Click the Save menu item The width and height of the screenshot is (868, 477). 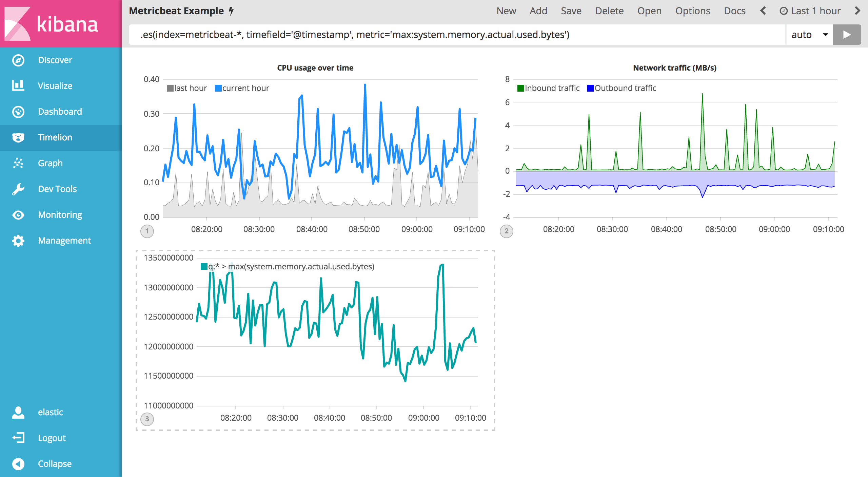pos(571,11)
